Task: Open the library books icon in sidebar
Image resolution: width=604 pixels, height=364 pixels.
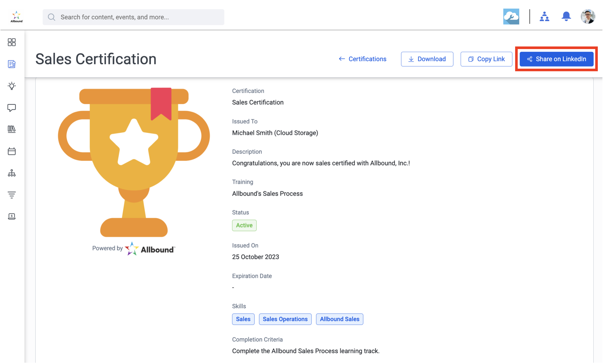Action: pyautogui.click(x=12, y=129)
